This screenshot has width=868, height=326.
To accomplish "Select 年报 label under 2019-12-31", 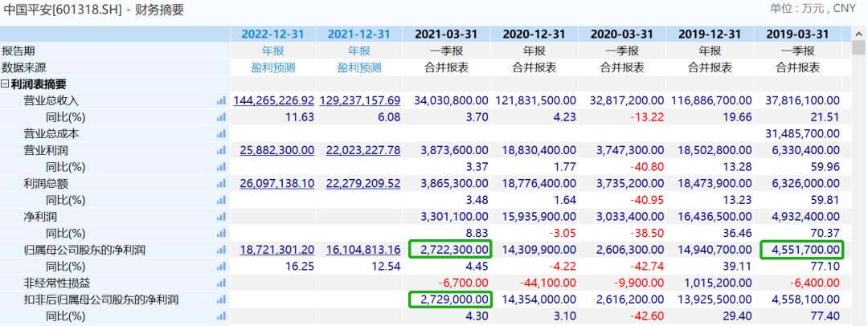I will pos(710,51).
